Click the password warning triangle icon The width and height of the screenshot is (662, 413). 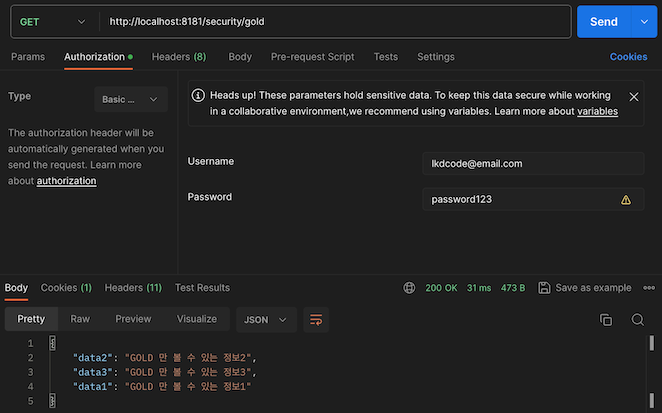click(626, 200)
